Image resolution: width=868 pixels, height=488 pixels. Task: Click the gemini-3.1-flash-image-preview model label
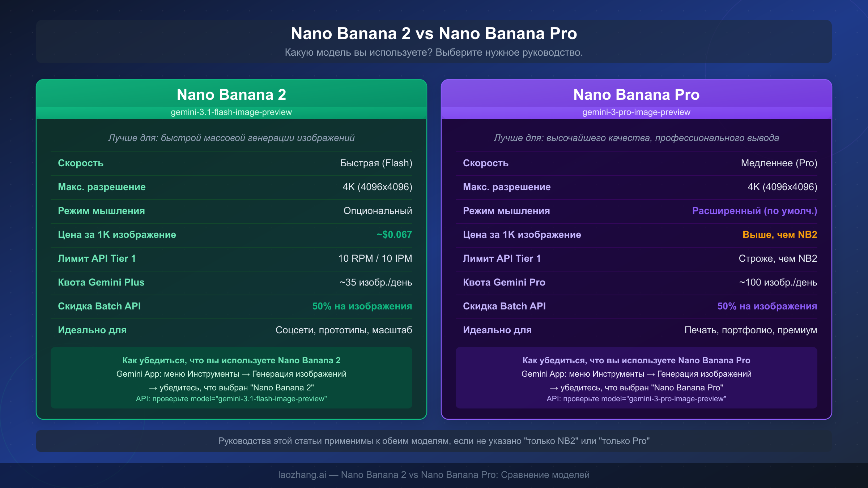[x=231, y=112]
